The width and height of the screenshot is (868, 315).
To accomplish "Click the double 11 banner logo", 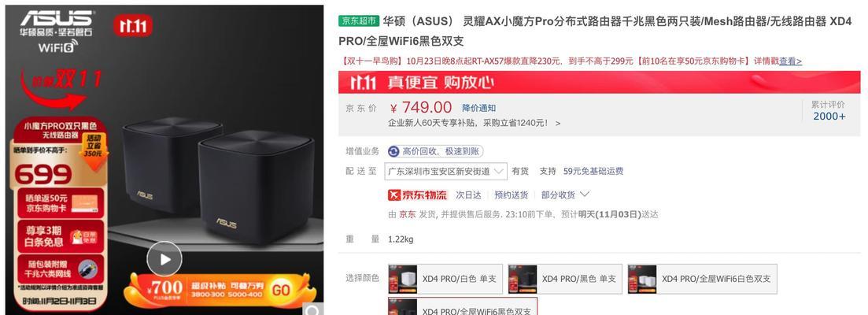I will pos(363,83).
